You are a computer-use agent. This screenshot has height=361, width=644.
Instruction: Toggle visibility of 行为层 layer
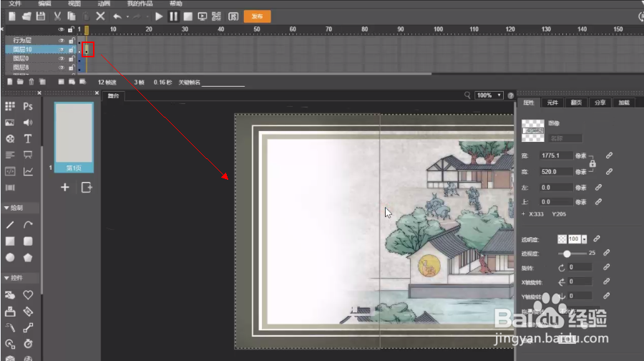point(62,40)
